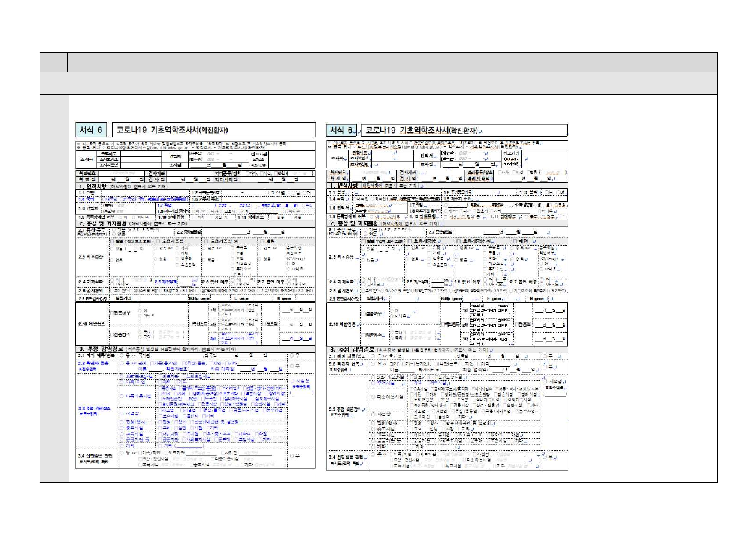Check the '호흡기증상' header box in left form
Viewport: 756px width, 535px height.
click(x=158, y=241)
